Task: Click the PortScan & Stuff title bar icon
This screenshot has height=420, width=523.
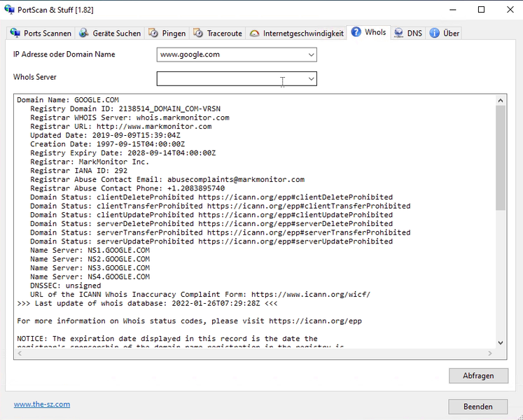Action: (9, 10)
